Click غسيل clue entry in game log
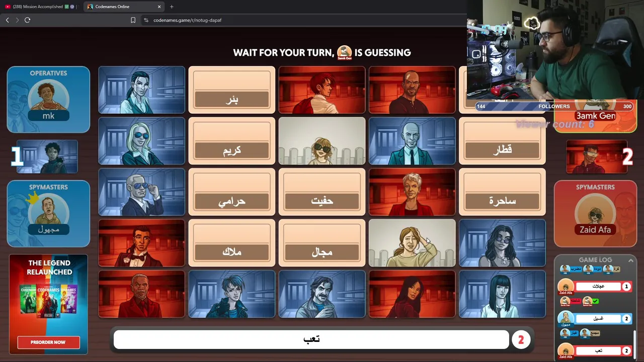The width and height of the screenshot is (644, 362). point(598,318)
